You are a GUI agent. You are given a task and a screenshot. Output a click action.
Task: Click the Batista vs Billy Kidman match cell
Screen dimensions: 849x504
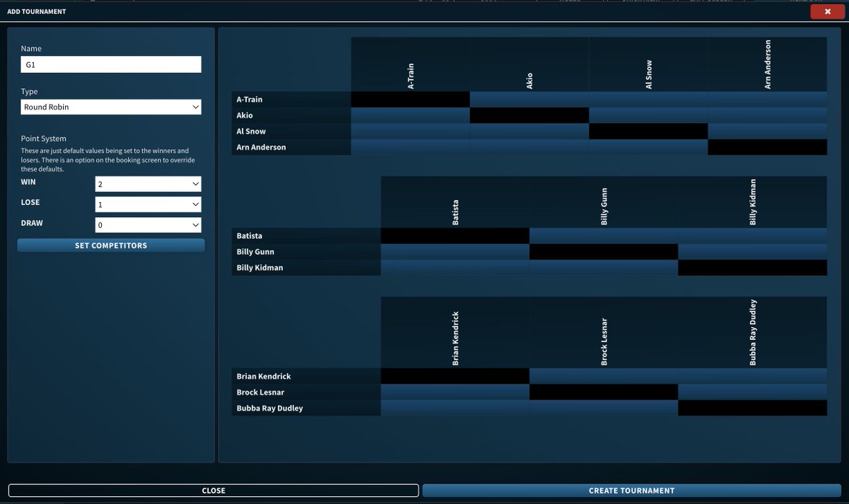pos(753,236)
